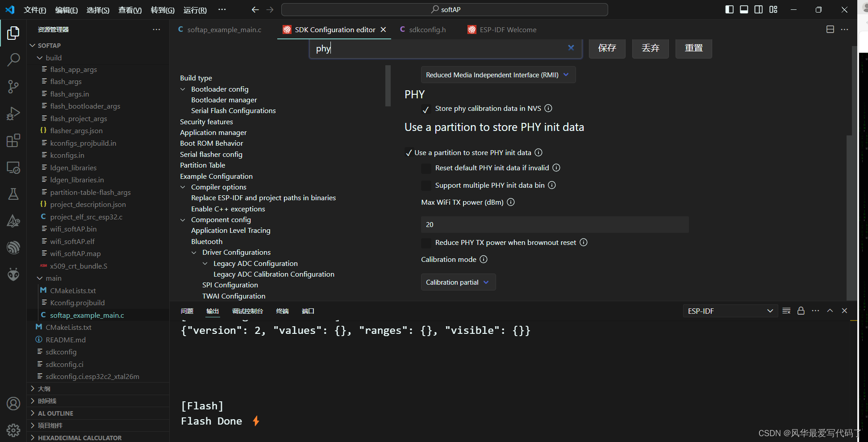Jump to Partition Table section

click(x=203, y=165)
